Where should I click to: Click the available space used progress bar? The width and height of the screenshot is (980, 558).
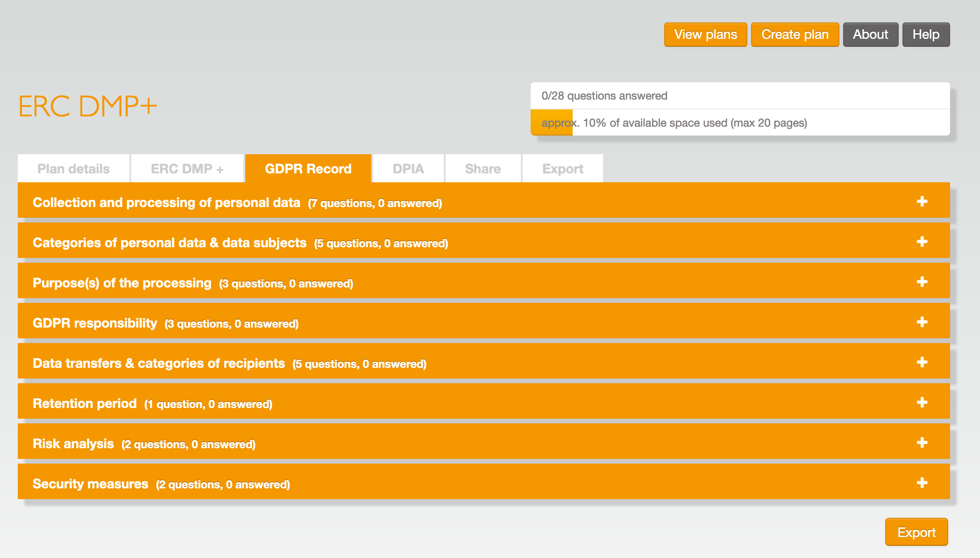point(740,122)
